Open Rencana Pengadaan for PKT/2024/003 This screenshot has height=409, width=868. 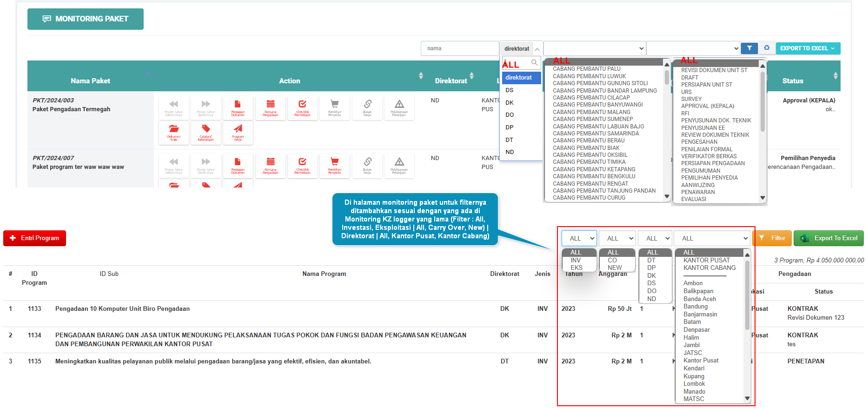tap(270, 108)
